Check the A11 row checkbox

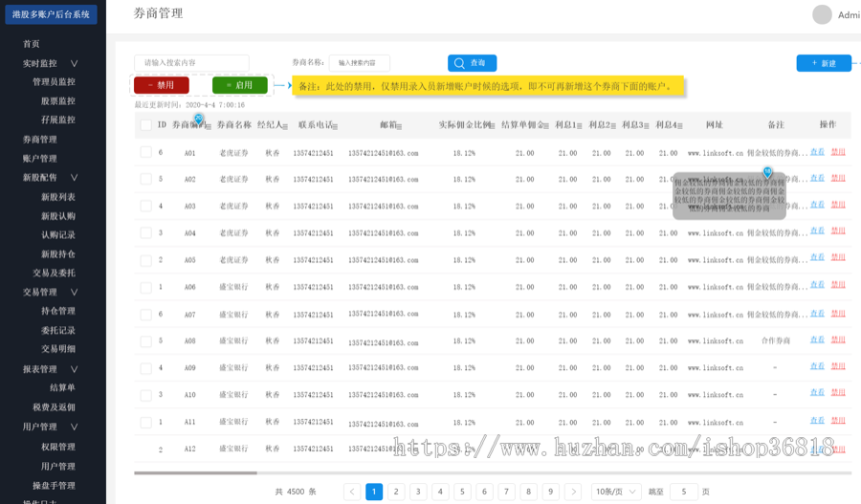146,422
